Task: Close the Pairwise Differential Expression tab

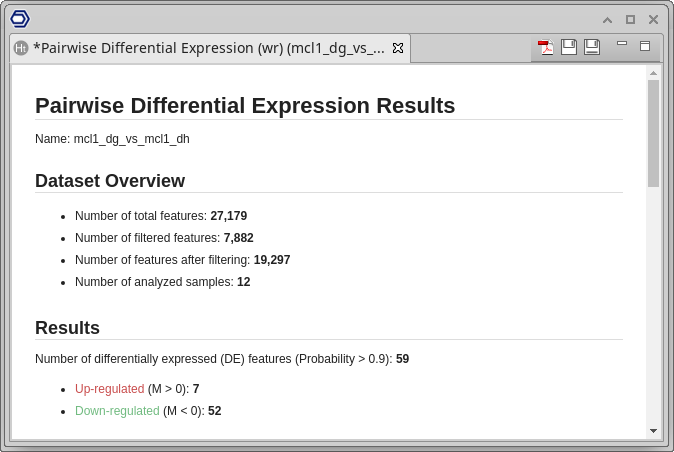Action: coord(397,48)
